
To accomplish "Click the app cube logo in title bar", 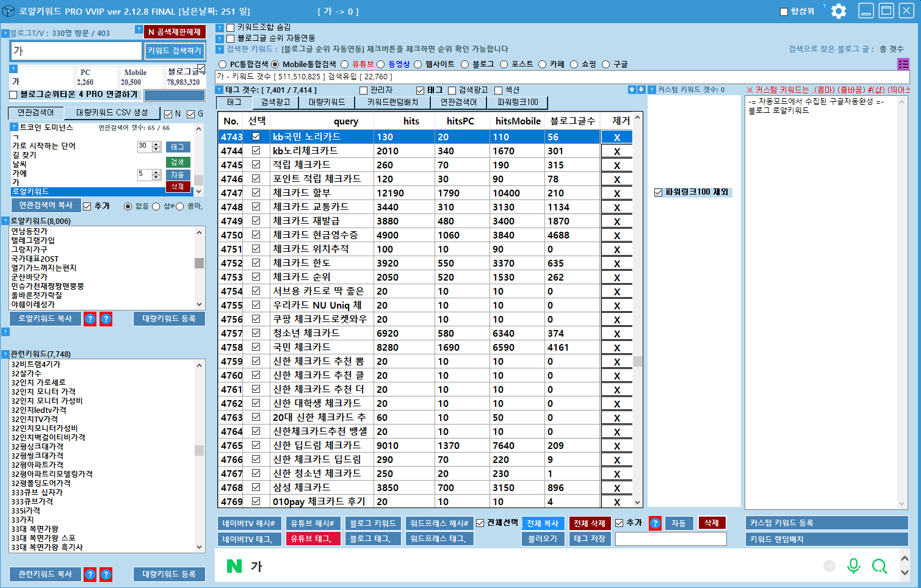I will pyautogui.click(x=9, y=11).
